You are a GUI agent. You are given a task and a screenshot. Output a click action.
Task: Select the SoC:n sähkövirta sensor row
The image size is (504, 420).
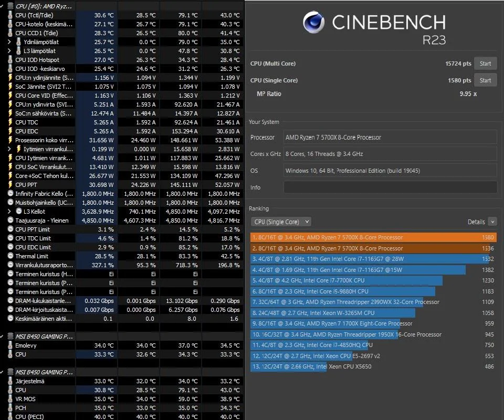point(121,113)
